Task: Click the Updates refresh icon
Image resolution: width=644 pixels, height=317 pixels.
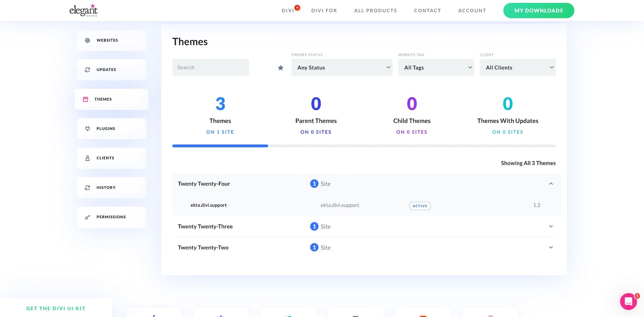Action: [87, 70]
